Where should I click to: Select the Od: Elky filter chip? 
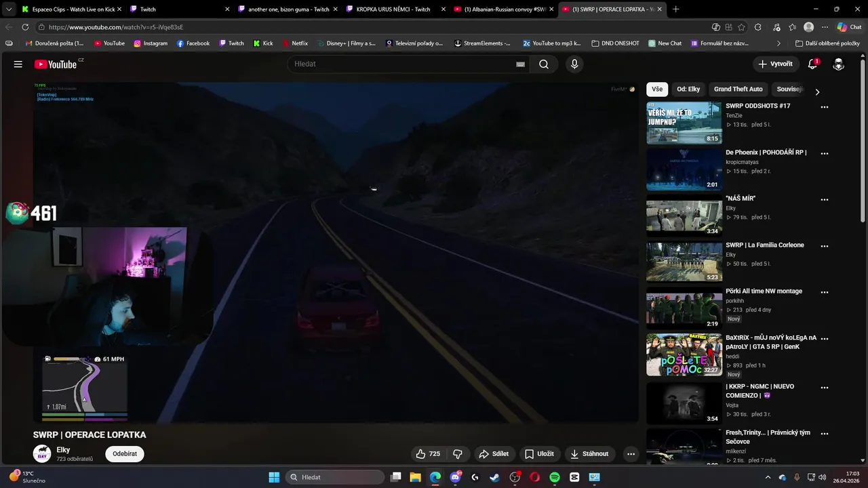688,89
